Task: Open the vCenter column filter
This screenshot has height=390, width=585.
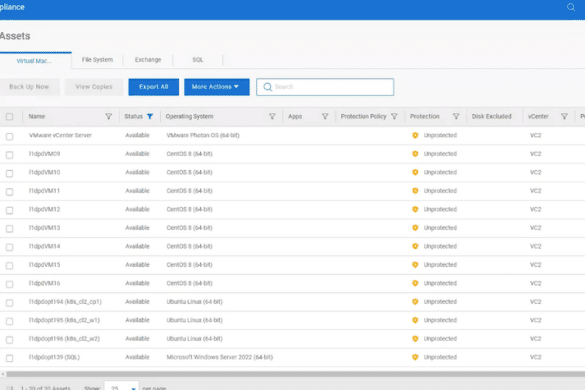Action: [x=564, y=116]
